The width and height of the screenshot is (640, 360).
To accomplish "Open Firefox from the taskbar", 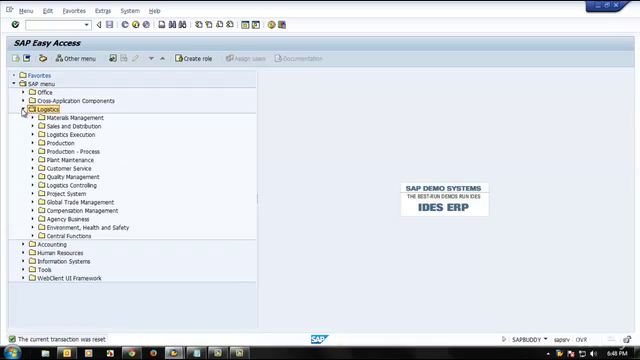I will coord(153,353).
